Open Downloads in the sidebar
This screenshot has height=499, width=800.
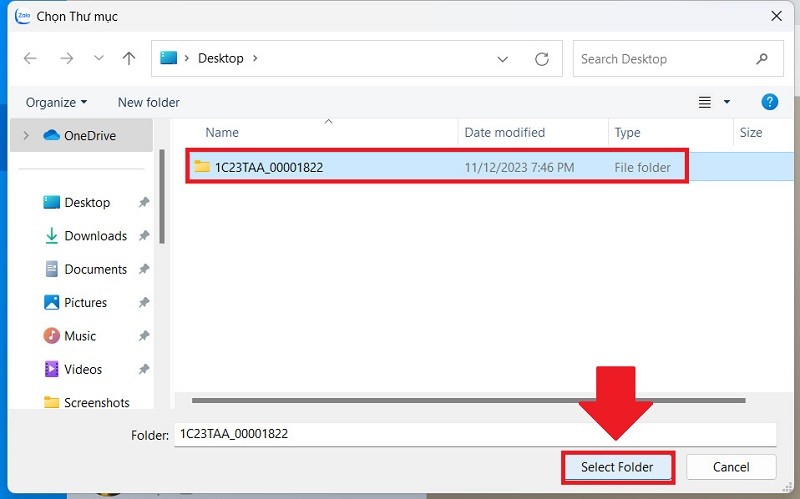(95, 236)
